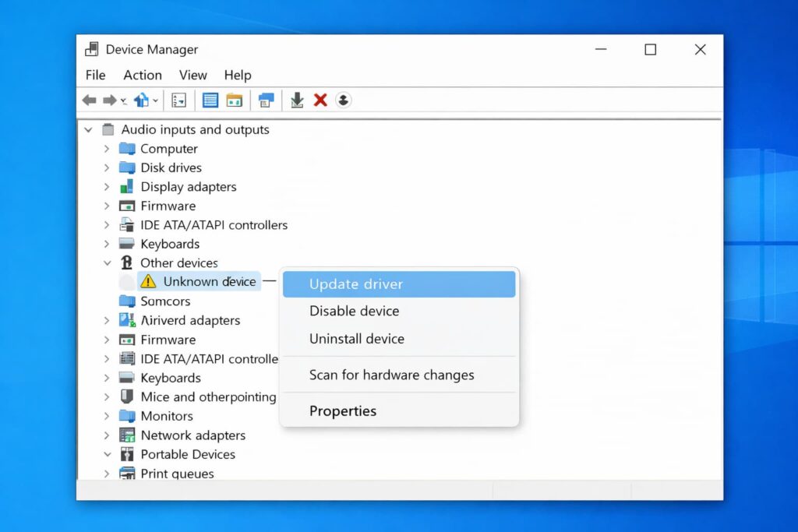
Task: Collapse the Portable Devices category
Action: pyautogui.click(x=107, y=454)
